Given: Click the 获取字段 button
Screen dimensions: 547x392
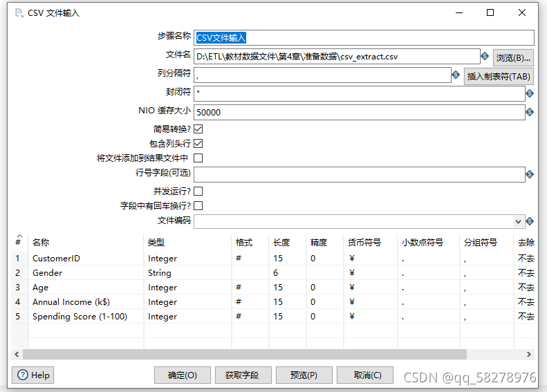Looking at the screenshot, I should tap(243, 375).
